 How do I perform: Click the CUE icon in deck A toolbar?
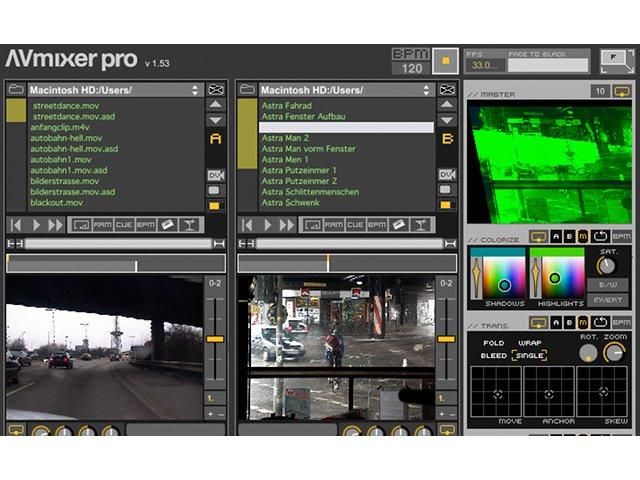(x=124, y=225)
